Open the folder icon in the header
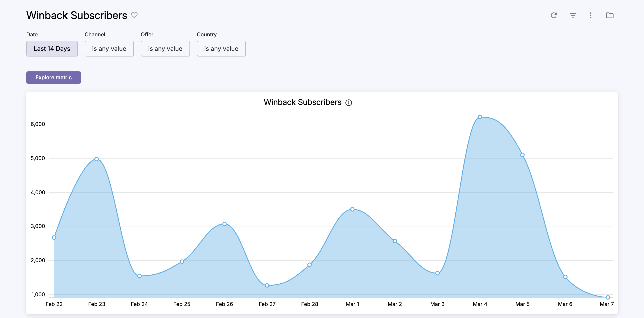Image resolution: width=644 pixels, height=318 pixels. (610, 16)
